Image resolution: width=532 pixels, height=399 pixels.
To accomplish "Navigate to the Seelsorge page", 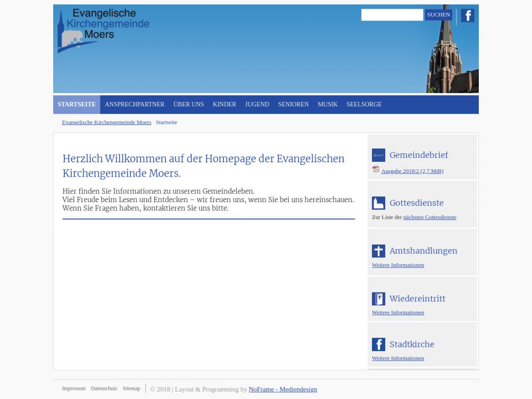I will coord(364,104).
